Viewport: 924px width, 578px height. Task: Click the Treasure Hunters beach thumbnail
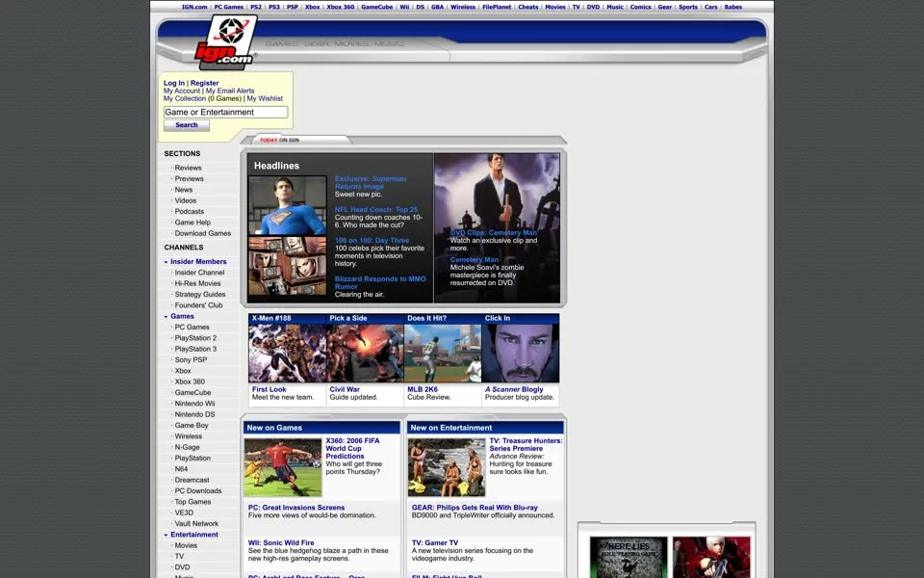pos(447,467)
